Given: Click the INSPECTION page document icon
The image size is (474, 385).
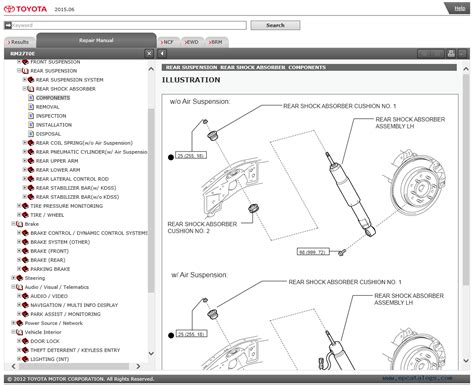Looking at the screenshot, I should pos(31,116).
